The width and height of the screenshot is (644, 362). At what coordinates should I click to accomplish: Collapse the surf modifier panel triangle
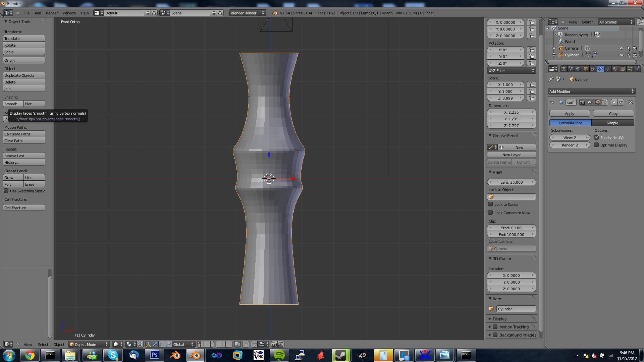pos(552,102)
